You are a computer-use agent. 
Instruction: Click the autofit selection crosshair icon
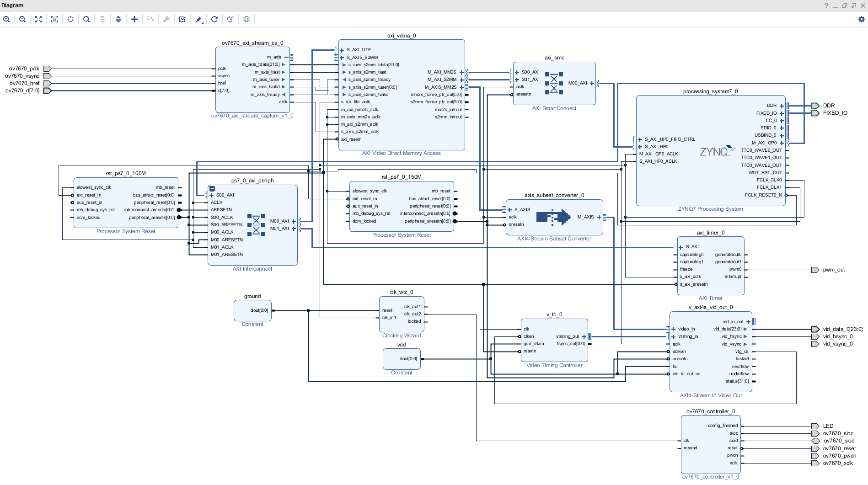(70, 19)
